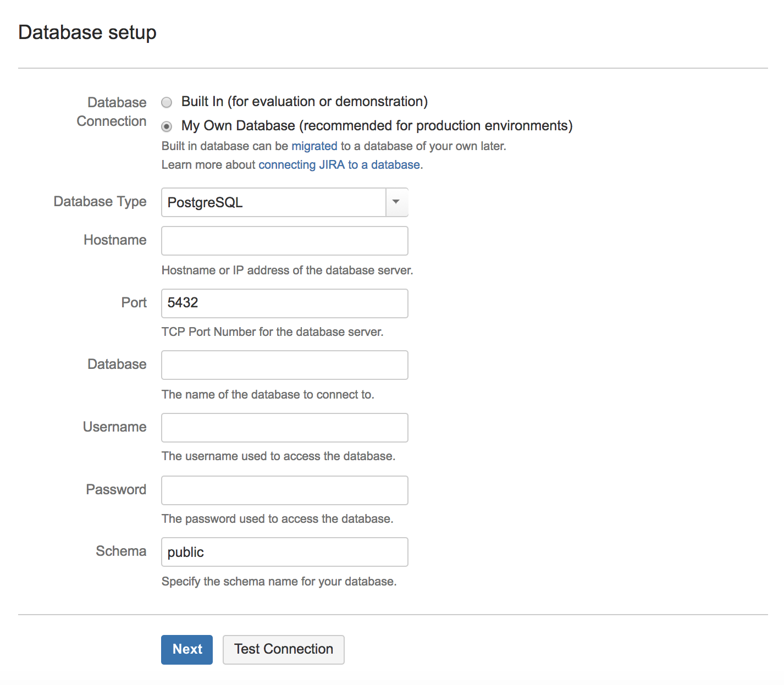The width and height of the screenshot is (784, 685).
Task: Click the My Own Database recommended label
Action: click(377, 126)
